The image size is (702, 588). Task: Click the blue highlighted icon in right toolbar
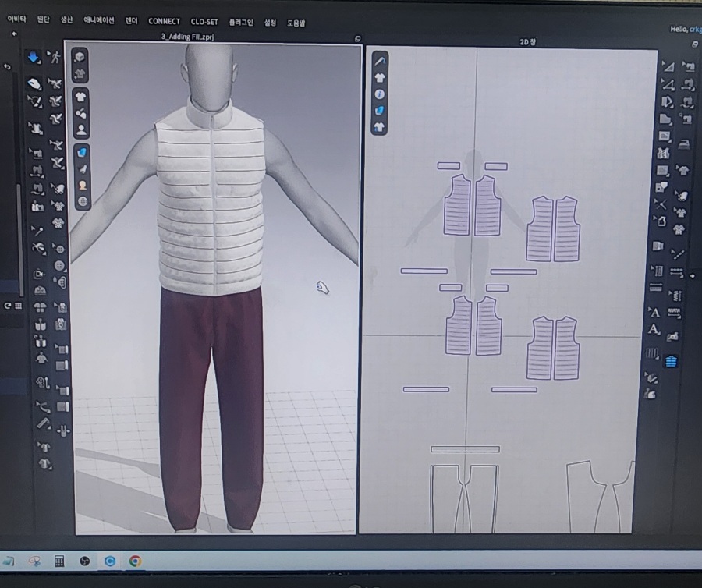(x=672, y=361)
